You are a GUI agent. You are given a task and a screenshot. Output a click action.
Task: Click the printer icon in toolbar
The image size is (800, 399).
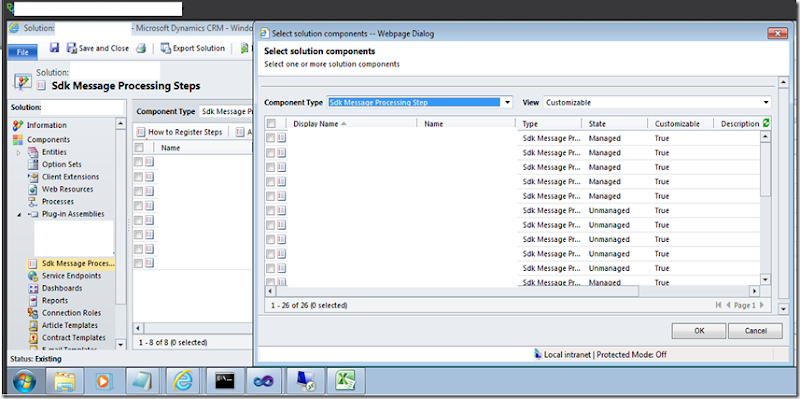(x=141, y=48)
